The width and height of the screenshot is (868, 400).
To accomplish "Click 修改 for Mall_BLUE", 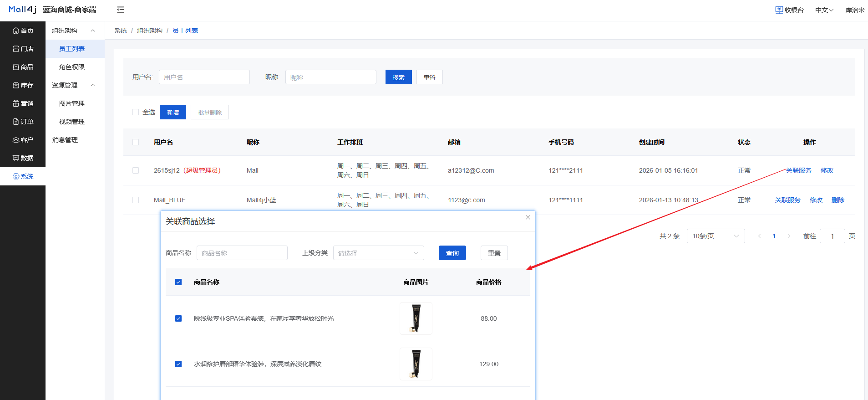I will tap(816, 200).
